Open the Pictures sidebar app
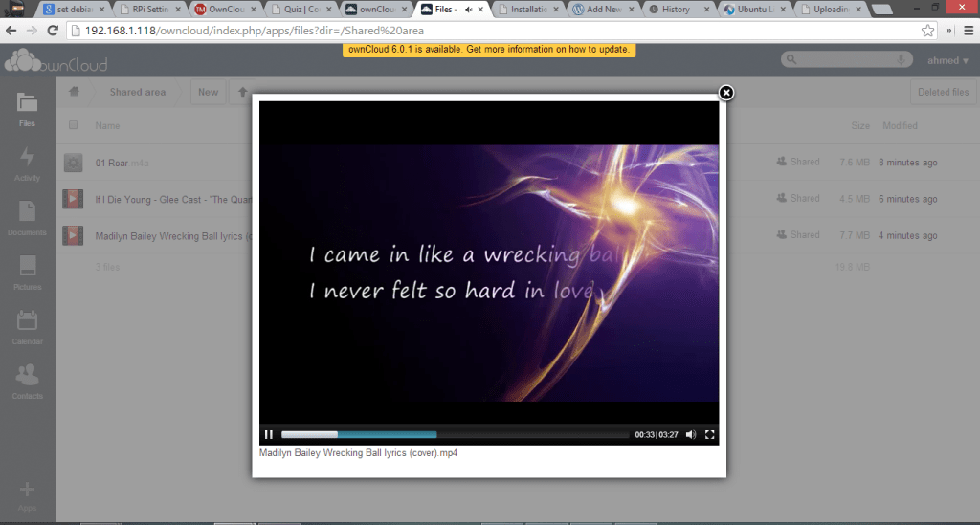980x525 pixels. pyautogui.click(x=28, y=273)
